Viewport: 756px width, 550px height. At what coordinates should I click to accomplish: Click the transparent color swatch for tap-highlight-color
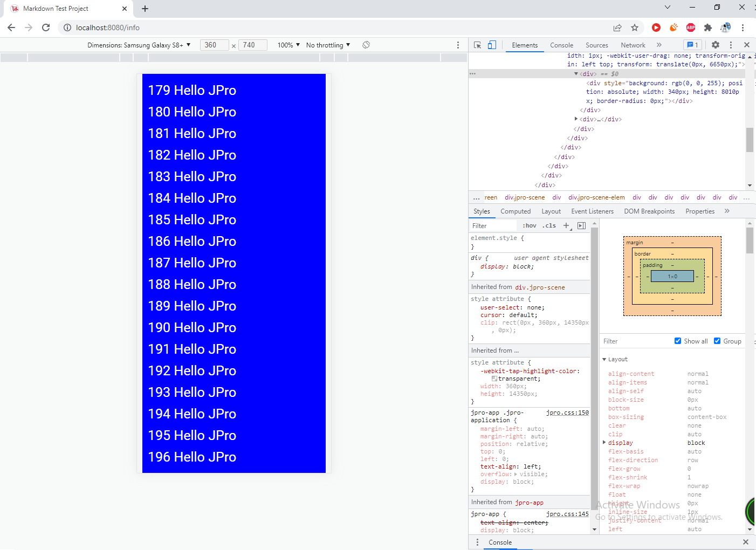[x=495, y=378]
